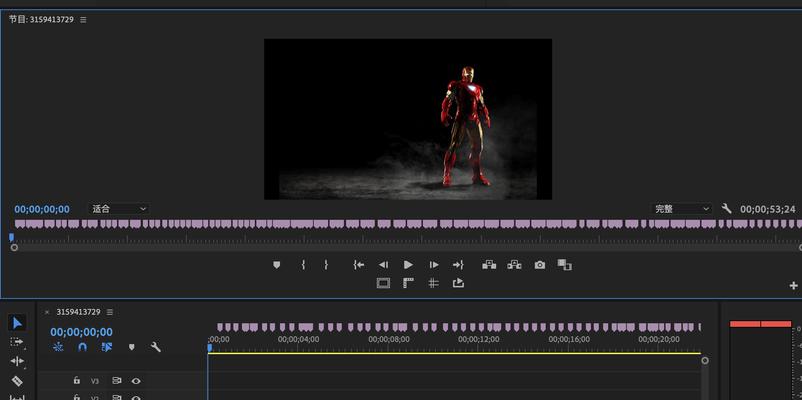Screen dimensions: 802x400
Task: Close the 3159413729 timeline tab
Action: (47, 312)
